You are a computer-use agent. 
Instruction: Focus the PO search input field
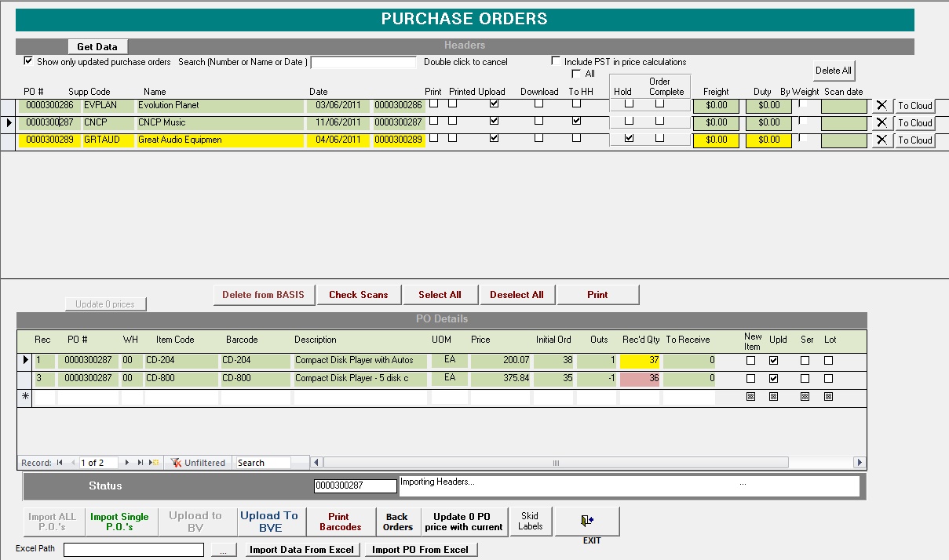coord(363,63)
